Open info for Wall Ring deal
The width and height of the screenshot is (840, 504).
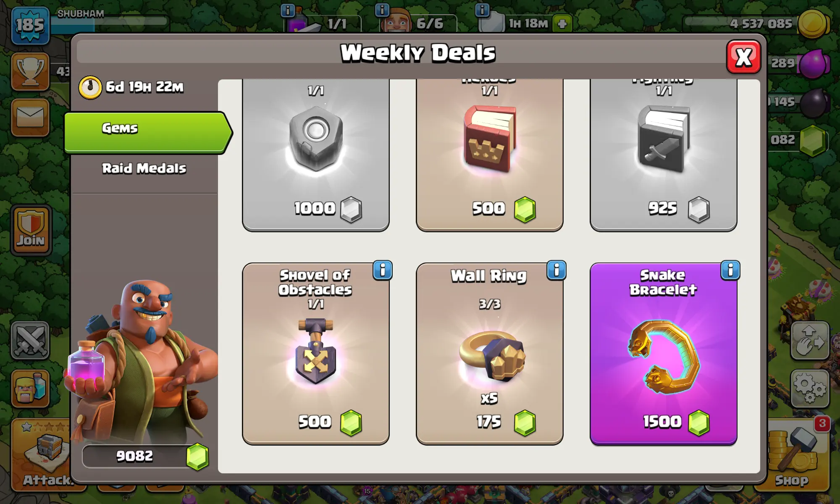pos(556,270)
